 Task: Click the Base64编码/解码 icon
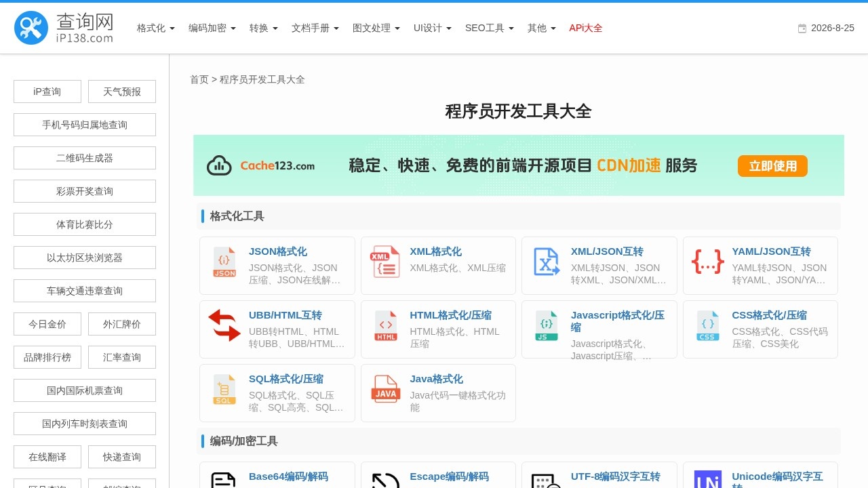[x=224, y=480]
